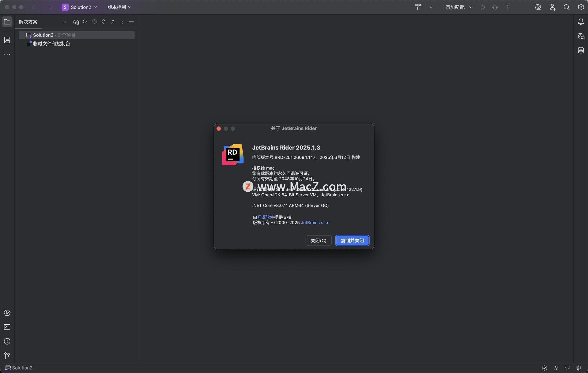Click the .NET Core v8.0.11 ARM64 text
This screenshot has height=373, width=588.
tap(290, 205)
